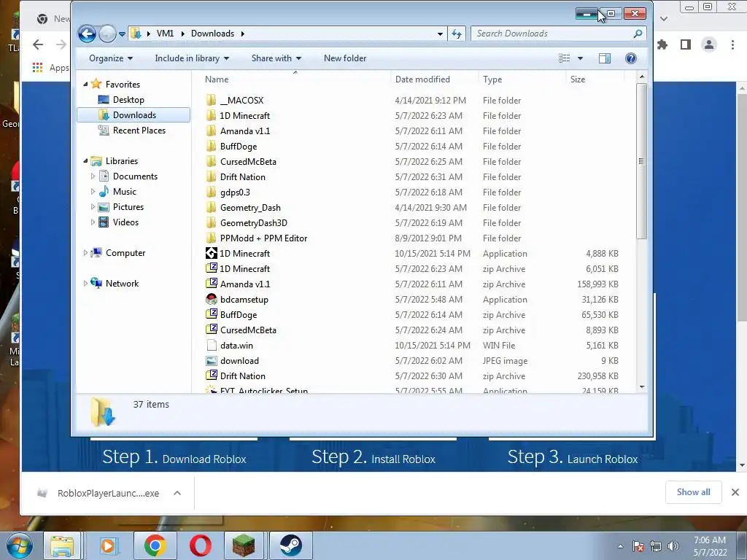Select the gdps0.3 folder
This screenshot has height=560, width=747.
tap(235, 192)
